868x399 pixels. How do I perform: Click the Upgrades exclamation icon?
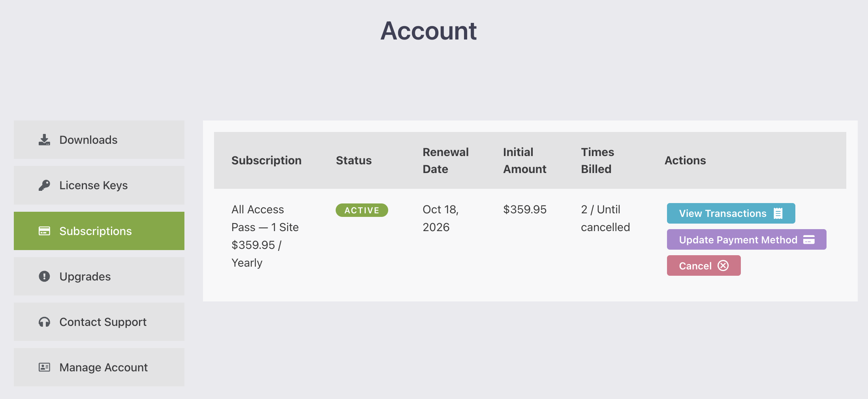44,277
